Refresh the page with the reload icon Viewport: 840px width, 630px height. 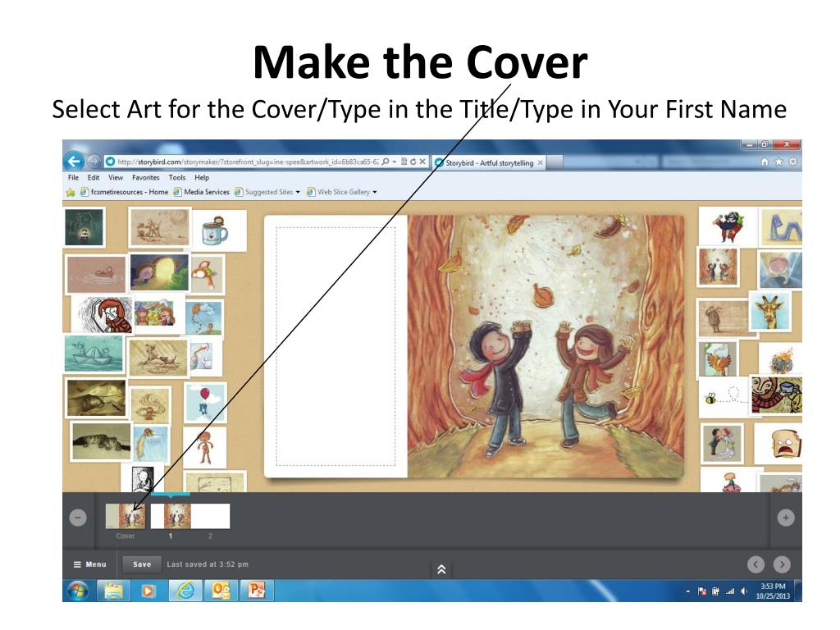(413, 162)
